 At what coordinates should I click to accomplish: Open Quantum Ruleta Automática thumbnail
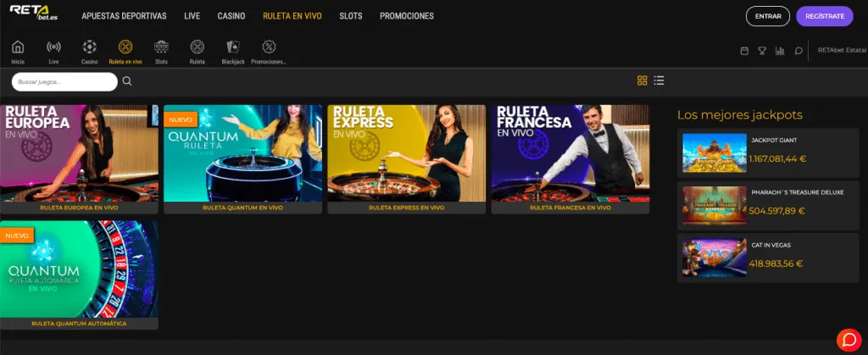[x=79, y=269]
